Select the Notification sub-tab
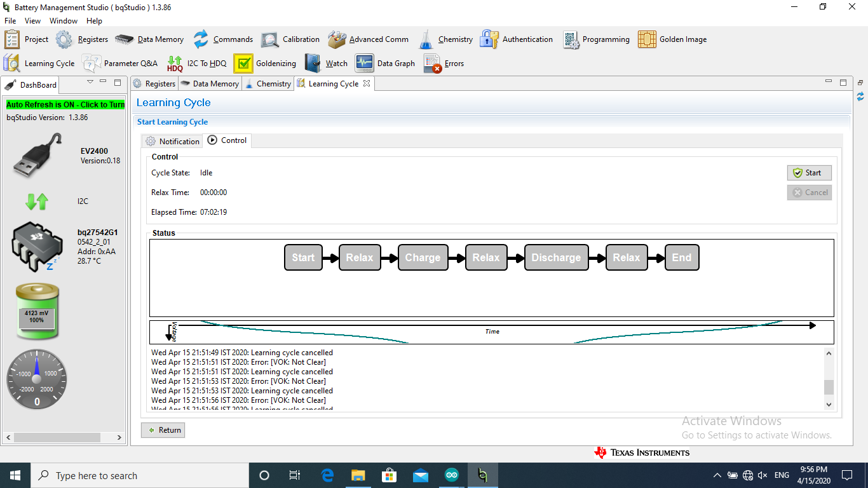 click(173, 142)
